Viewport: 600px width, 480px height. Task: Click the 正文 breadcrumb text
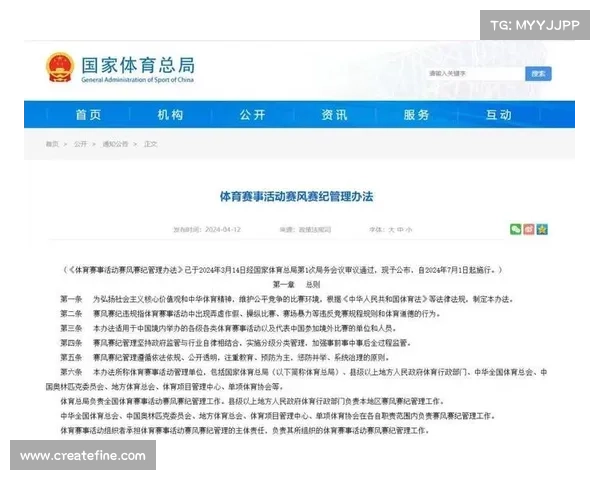point(150,144)
